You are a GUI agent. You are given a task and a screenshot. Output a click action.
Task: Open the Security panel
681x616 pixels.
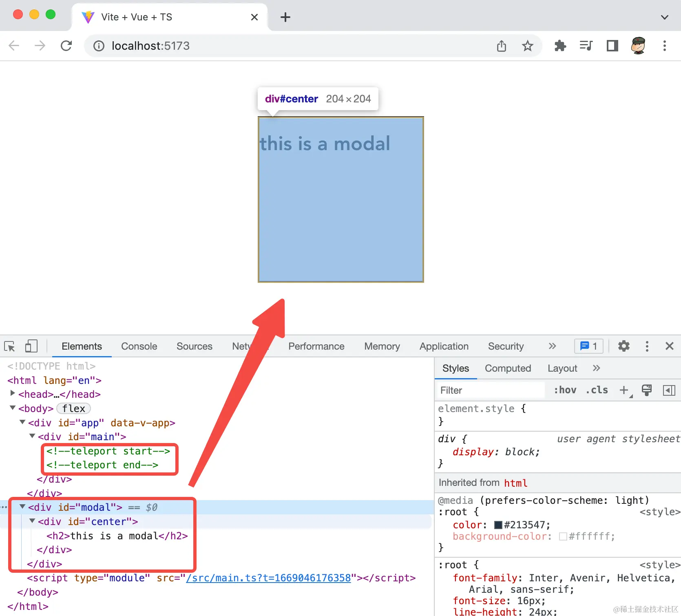click(x=506, y=346)
